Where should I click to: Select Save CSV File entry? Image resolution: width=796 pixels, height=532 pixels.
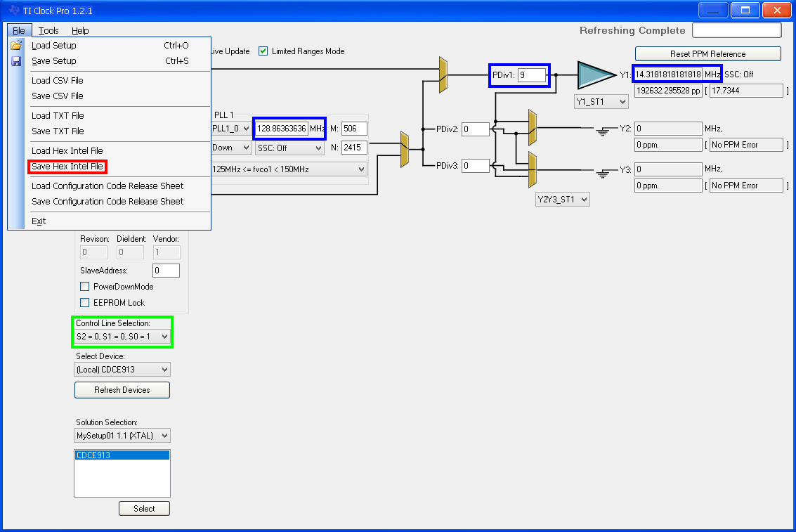pyautogui.click(x=109, y=96)
